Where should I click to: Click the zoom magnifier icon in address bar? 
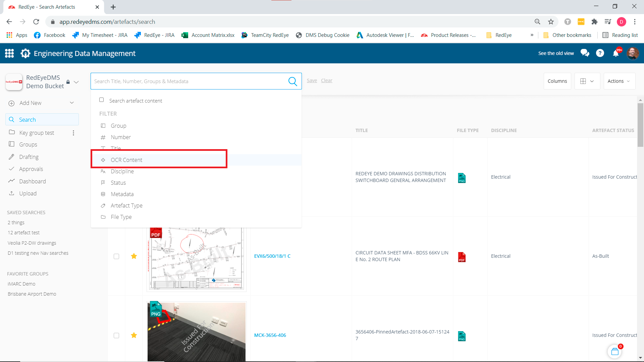click(x=537, y=22)
